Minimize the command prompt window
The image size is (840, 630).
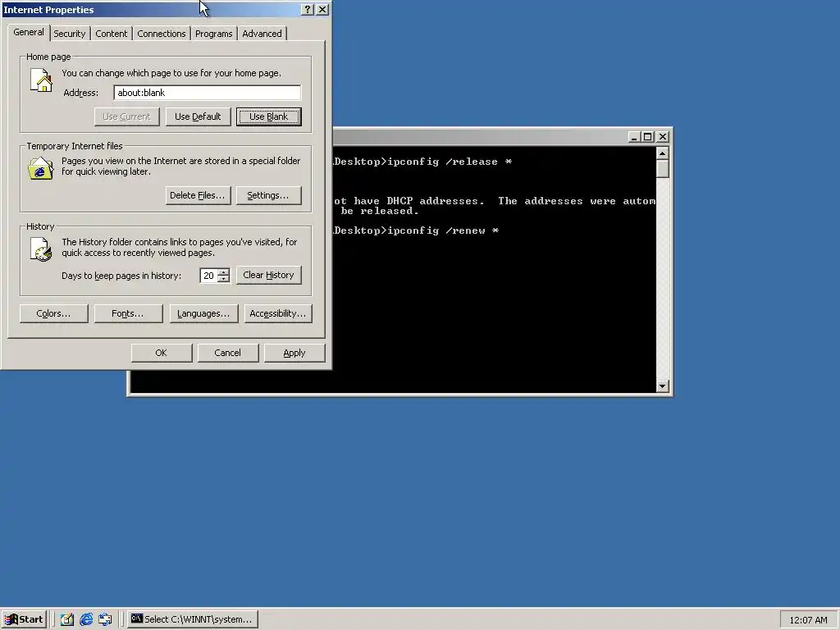point(634,137)
